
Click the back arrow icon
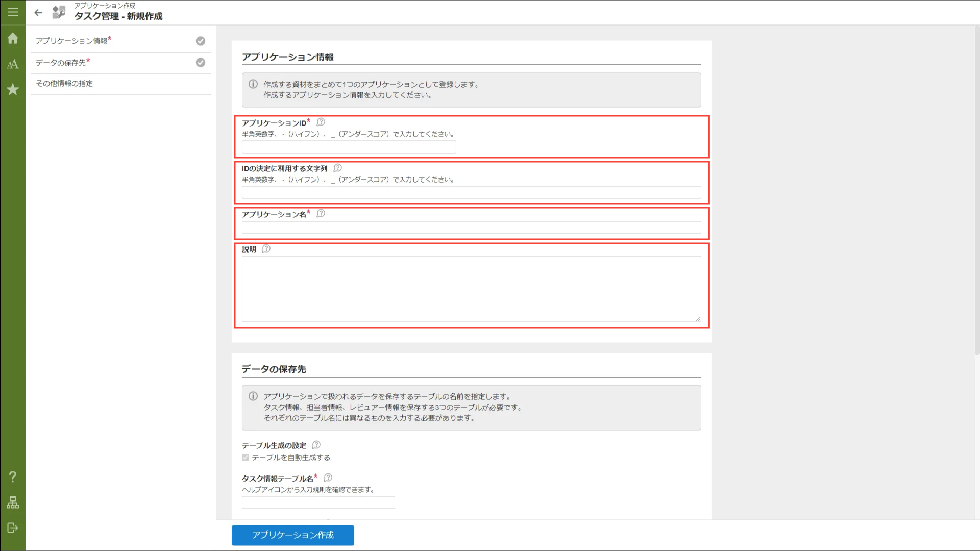tap(38, 13)
